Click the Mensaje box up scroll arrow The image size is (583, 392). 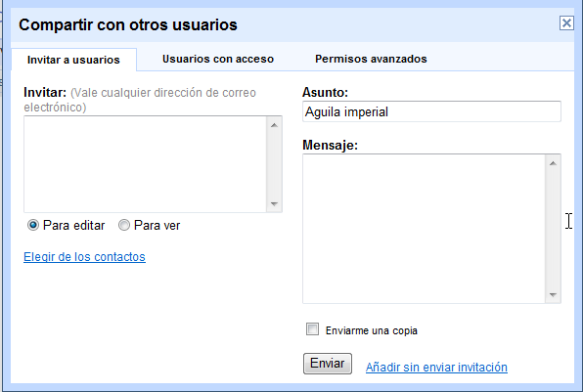[553, 163]
